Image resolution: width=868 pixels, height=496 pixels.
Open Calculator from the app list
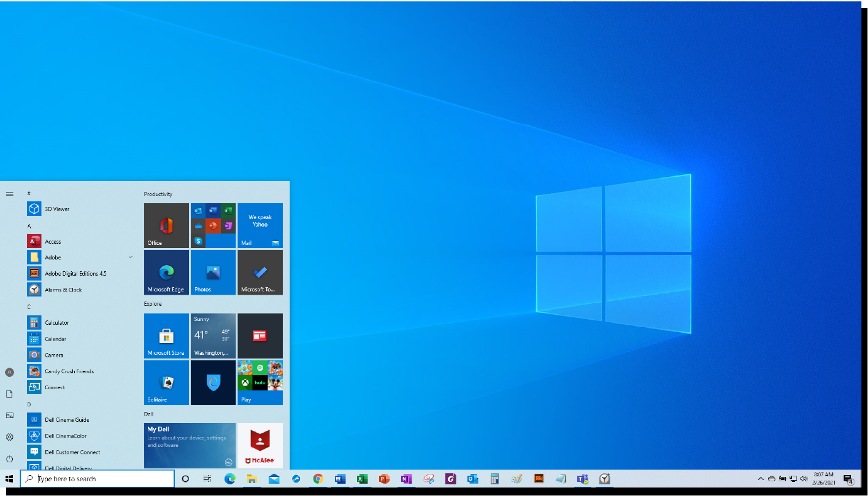(x=56, y=323)
